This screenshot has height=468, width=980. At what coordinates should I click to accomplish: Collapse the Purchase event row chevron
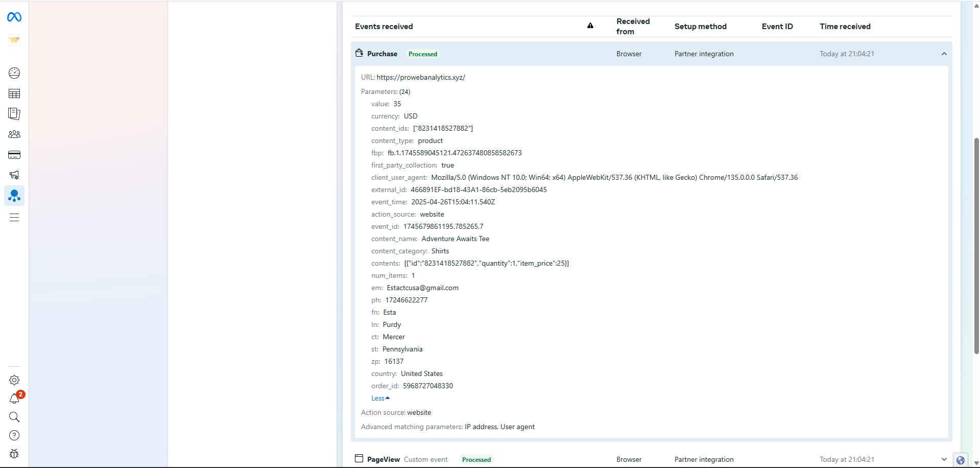(944, 54)
